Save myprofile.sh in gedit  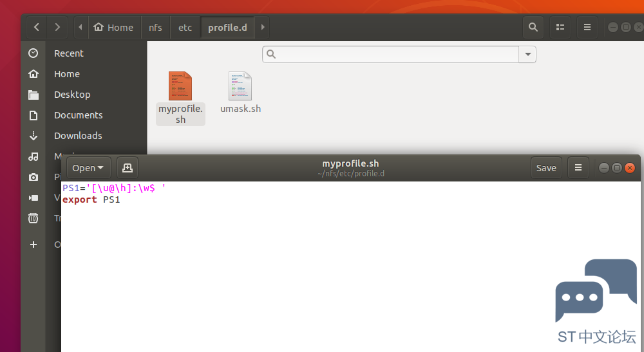click(546, 168)
